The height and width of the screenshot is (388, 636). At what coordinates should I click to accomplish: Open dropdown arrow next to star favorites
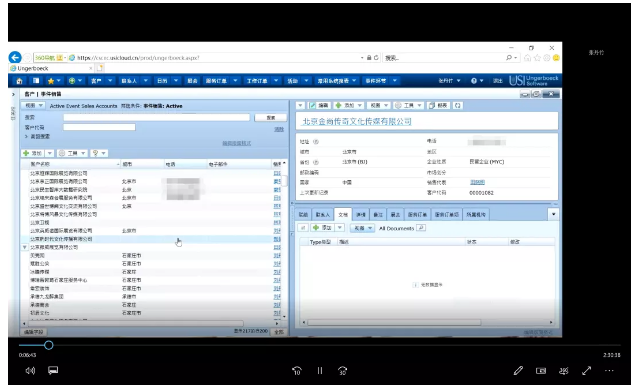tap(59, 81)
